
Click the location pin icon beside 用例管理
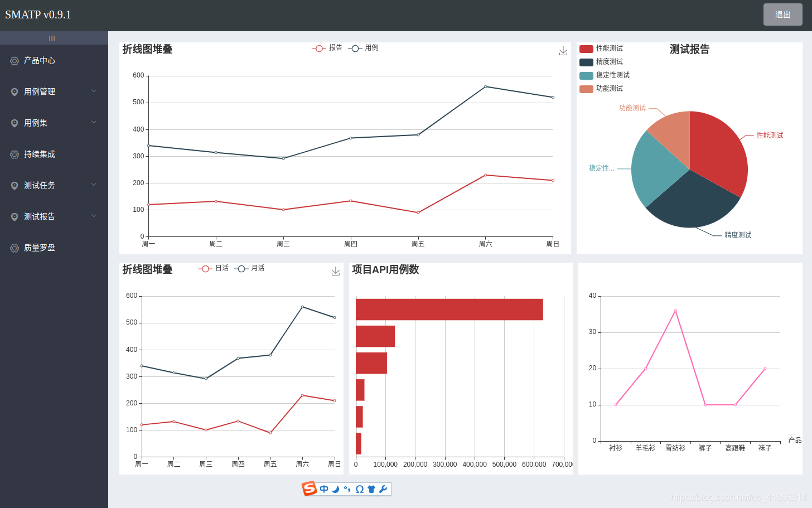coord(14,92)
